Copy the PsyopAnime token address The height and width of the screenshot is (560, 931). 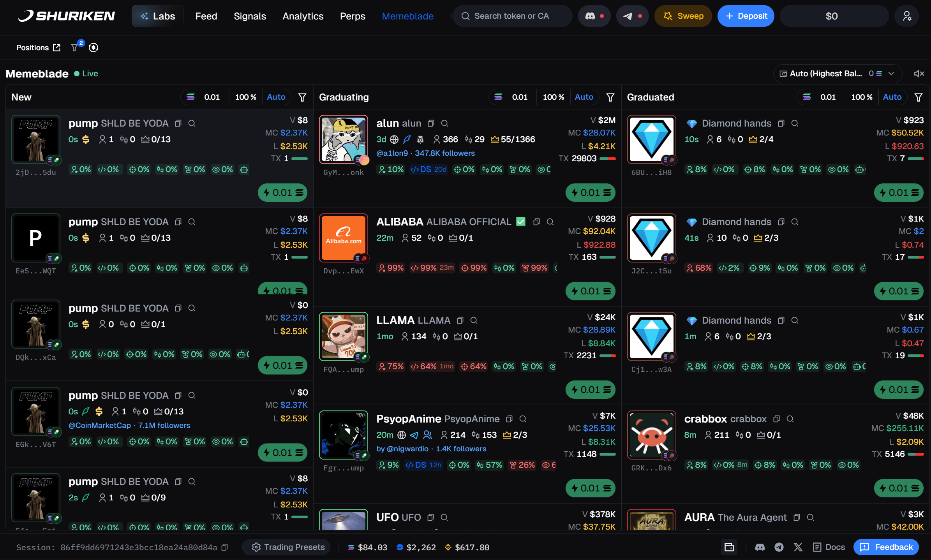[x=509, y=419]
